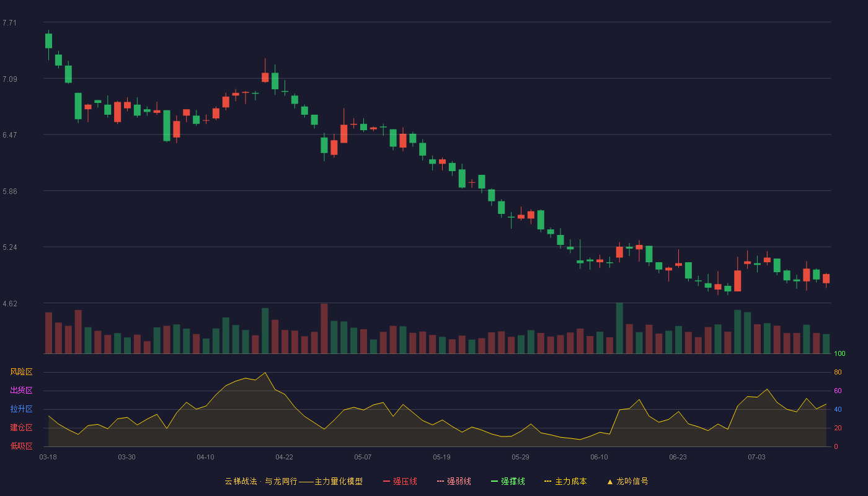Click the 龙吟信号 triangle legend icon
Screen dimensions: 868x496
pyautogui.click(x=610, y=482)
